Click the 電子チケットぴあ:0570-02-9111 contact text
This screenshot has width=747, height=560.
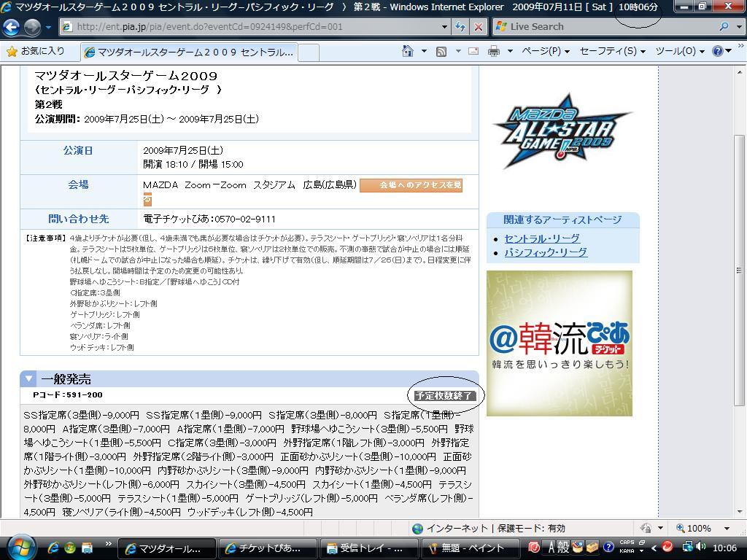209,219
